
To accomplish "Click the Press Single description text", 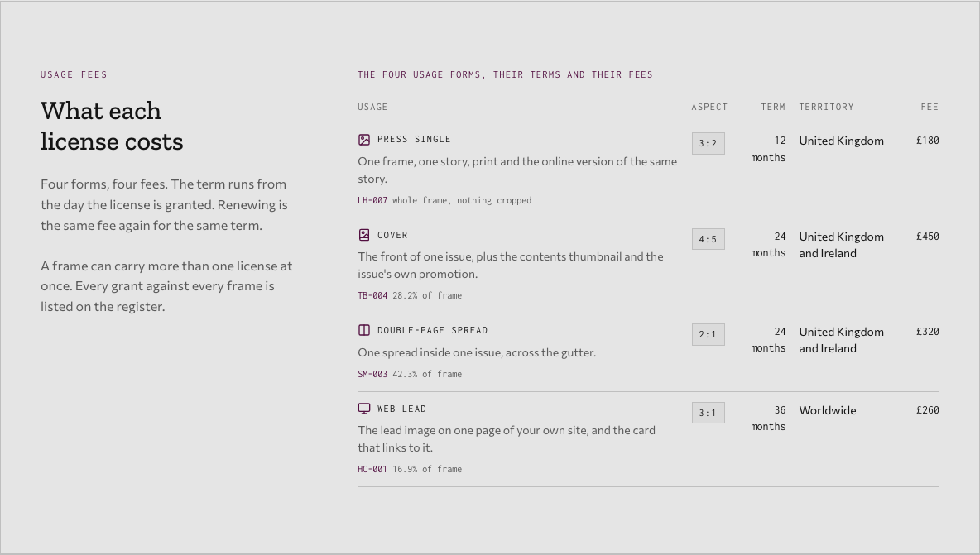I will (517, 170).
